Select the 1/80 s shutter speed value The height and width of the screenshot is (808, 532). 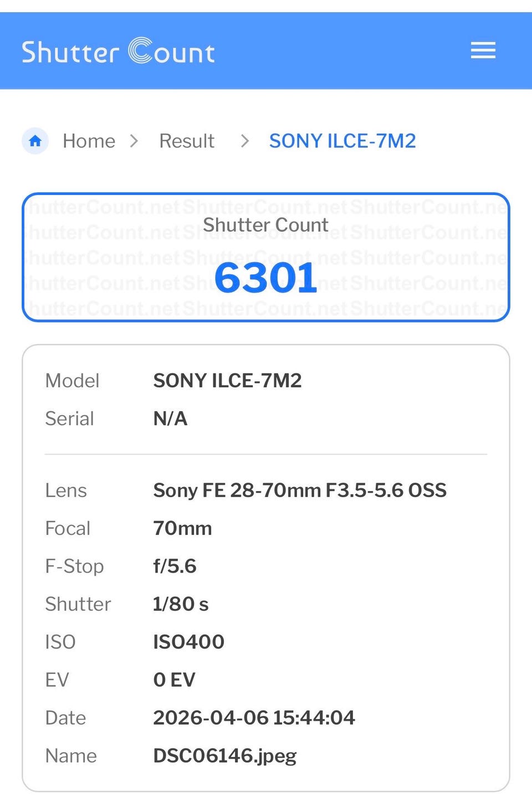pyautogui.click(x=181, y=604)
